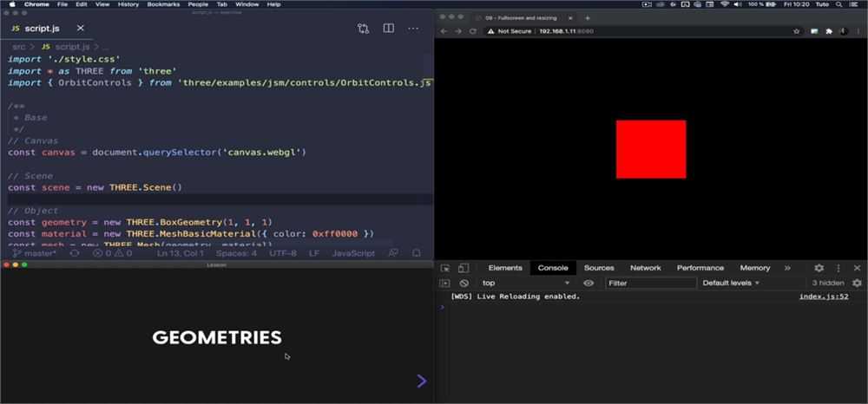Viewport: 868px width, 404px height.
Task: Click the console Filter input field
Action: pyautogui.click(x=651, y=283)
